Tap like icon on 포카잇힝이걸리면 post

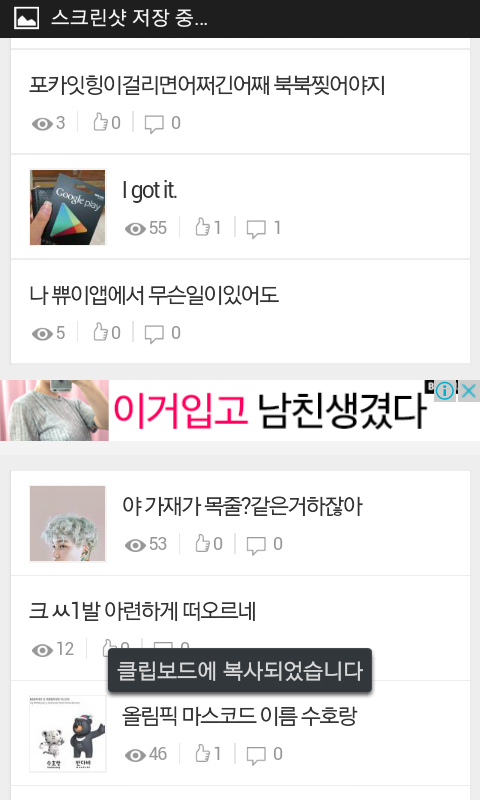pyautogui.click(x=100, y=122)
